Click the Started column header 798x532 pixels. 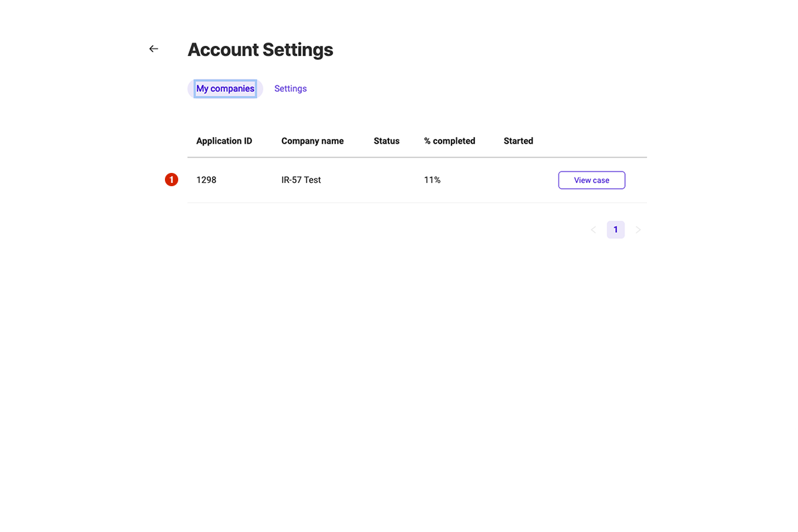click(x=518, y=141)
